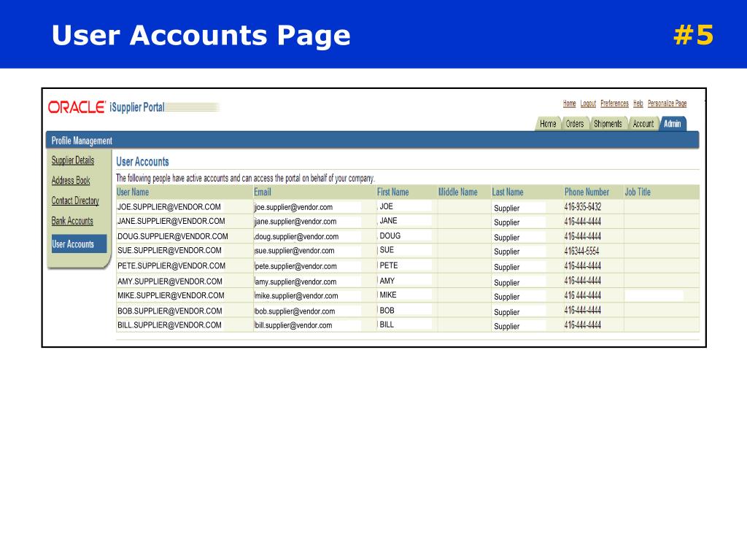The width and height of the screenshot is (747, 560).
Task: Click the User Accounts page heading
Action: pos(142,161)
